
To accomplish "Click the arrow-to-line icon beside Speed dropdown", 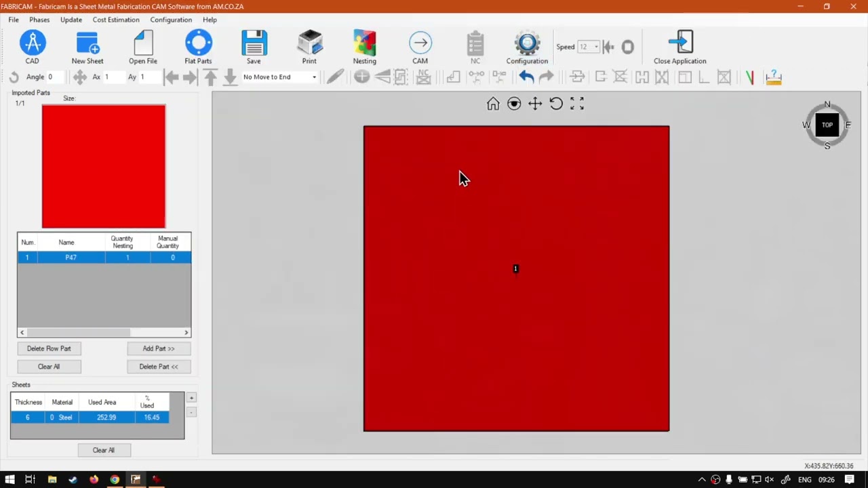I will pos(608,47).
